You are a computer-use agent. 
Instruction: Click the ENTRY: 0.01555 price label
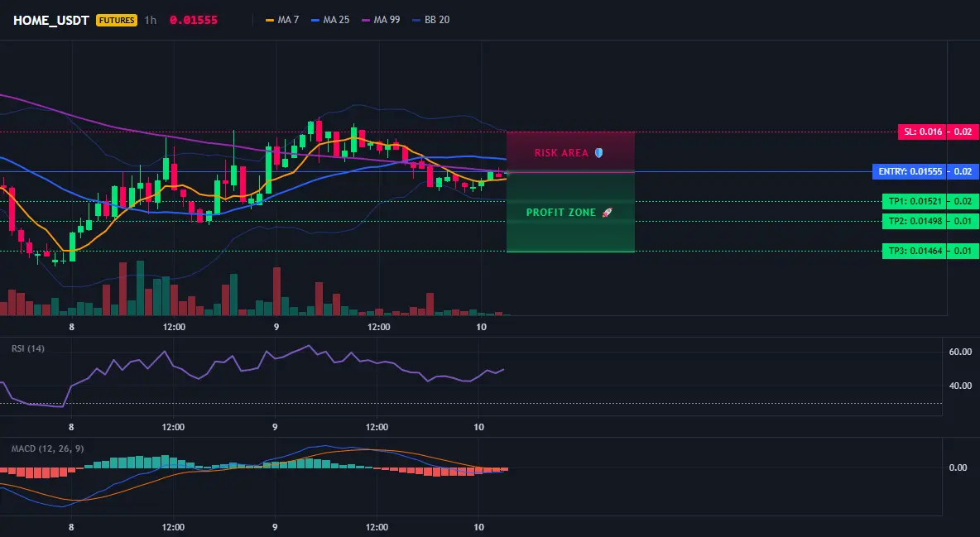tap(910, 171)
